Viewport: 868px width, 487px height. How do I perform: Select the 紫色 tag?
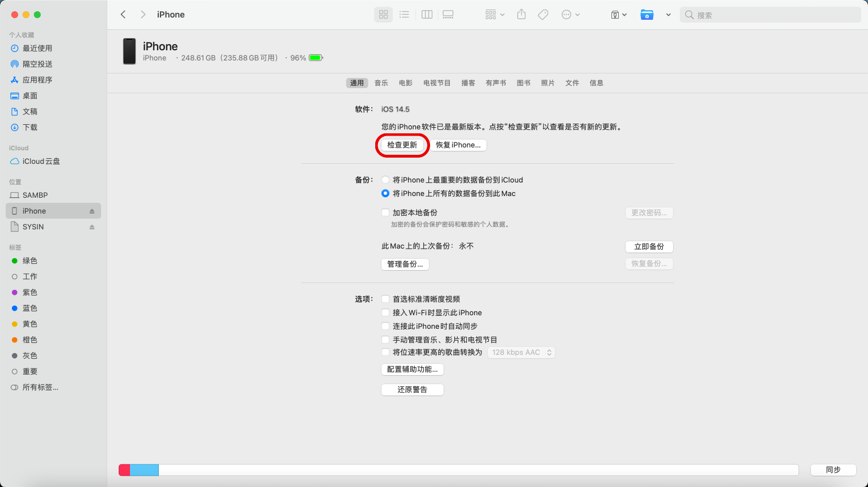coord(53,292)
